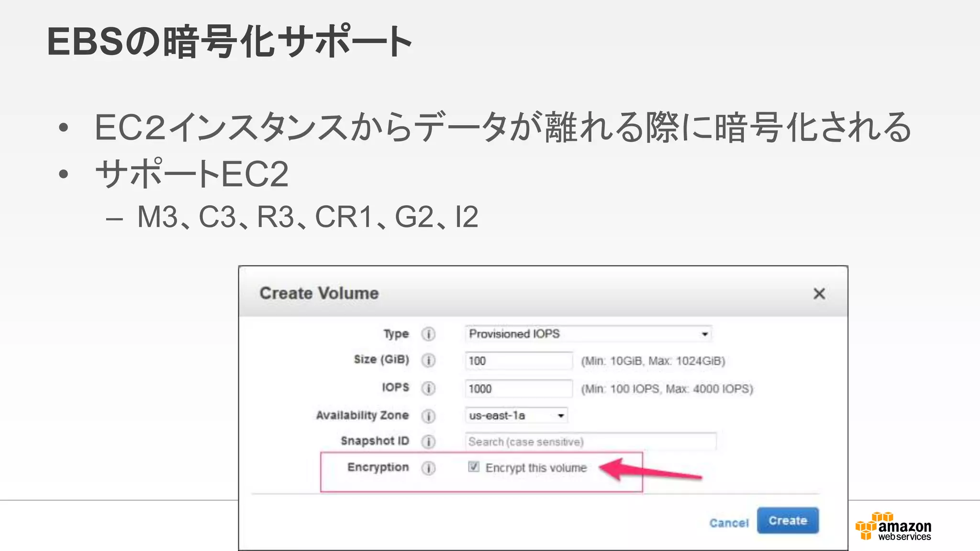
Task: Click the Amazon Web Services logo
Action: [x=893, y=527]
